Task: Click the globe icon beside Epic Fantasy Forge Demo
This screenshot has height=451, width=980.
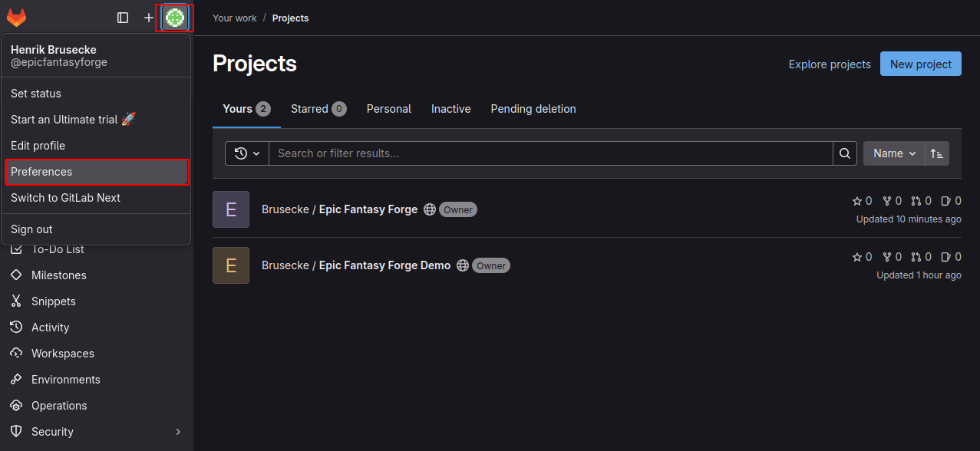Action: point(463,265)
